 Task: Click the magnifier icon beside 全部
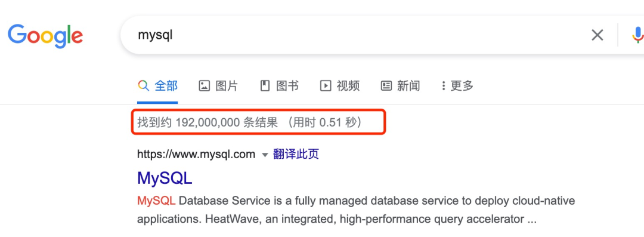click(x=143, y=85)
